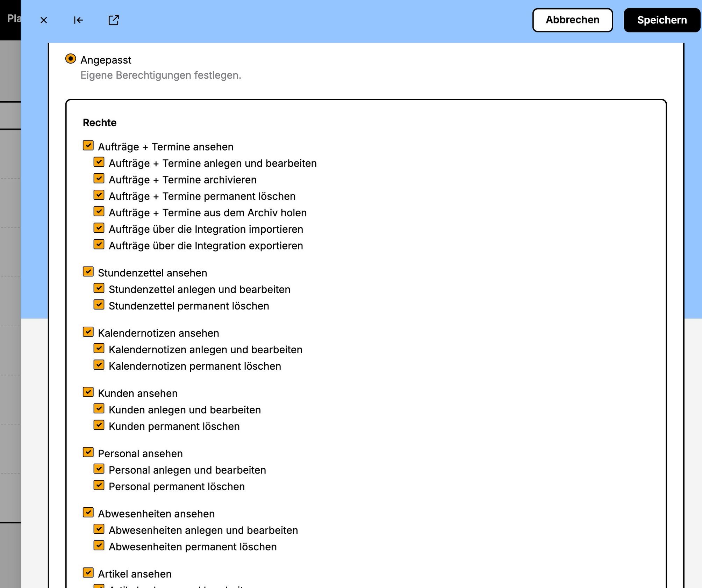The width and height of the screenshot is (702, 588).
Task: Uncheck Aufträge + Termine ansehen
Action: (88, 145)
